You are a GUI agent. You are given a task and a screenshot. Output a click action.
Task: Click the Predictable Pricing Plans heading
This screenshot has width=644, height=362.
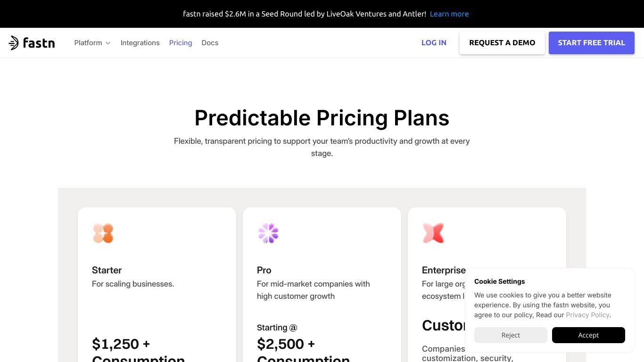[322, 118]
